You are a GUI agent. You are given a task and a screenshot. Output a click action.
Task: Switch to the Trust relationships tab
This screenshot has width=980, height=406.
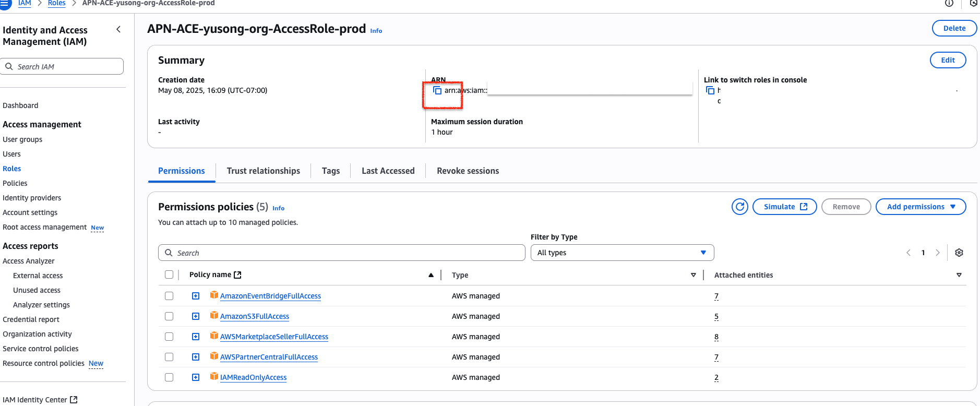(263, 171)
